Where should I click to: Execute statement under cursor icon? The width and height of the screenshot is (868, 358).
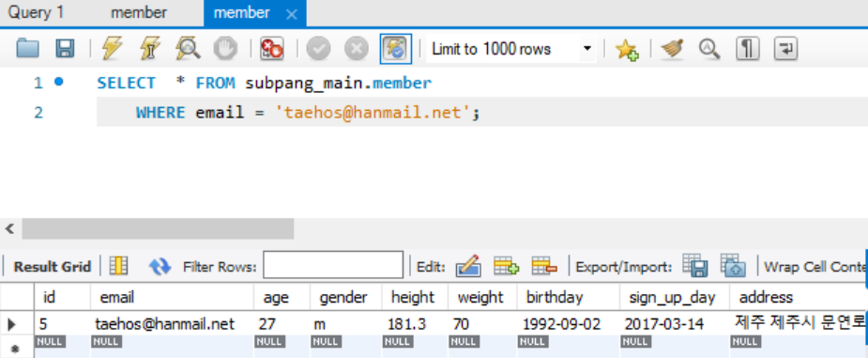149,49
